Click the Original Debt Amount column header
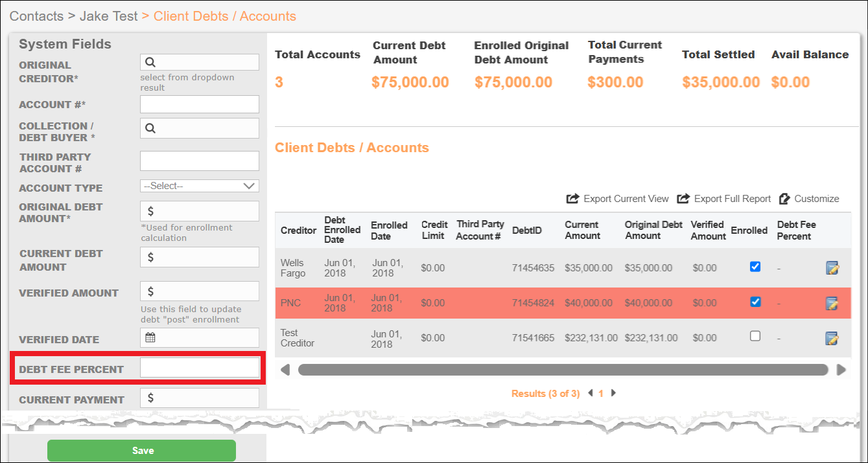This screenshot has width=868, height=463. tap(653, 231)
